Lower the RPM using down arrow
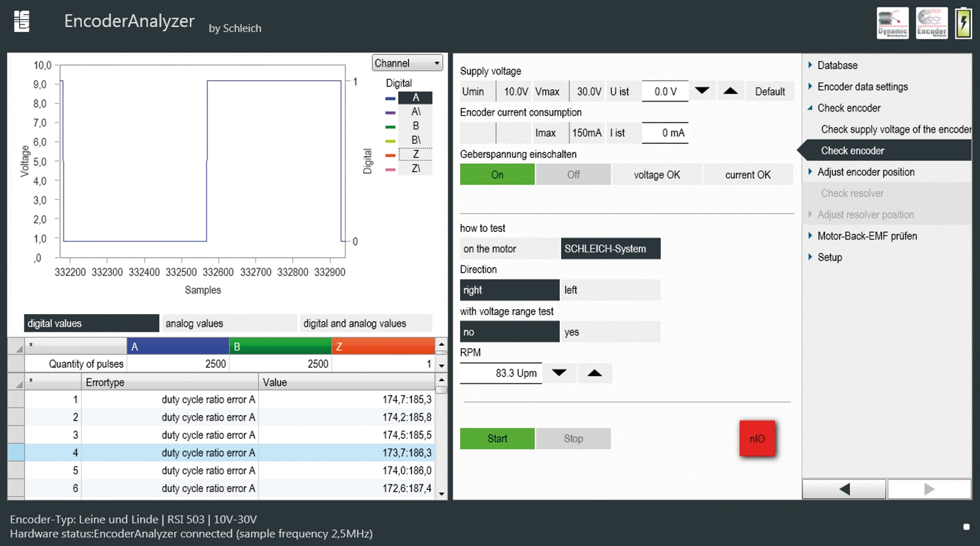The width and height of the screenshot is (980, 546). coord(559,373)
